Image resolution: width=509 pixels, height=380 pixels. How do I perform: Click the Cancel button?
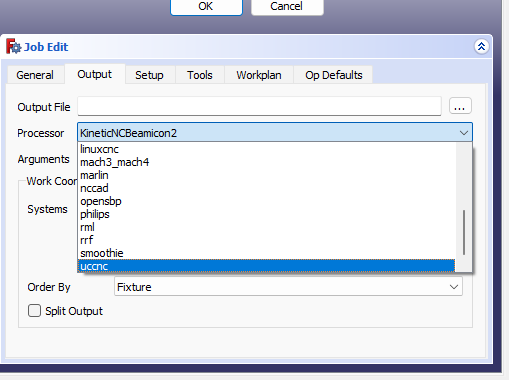287,7
